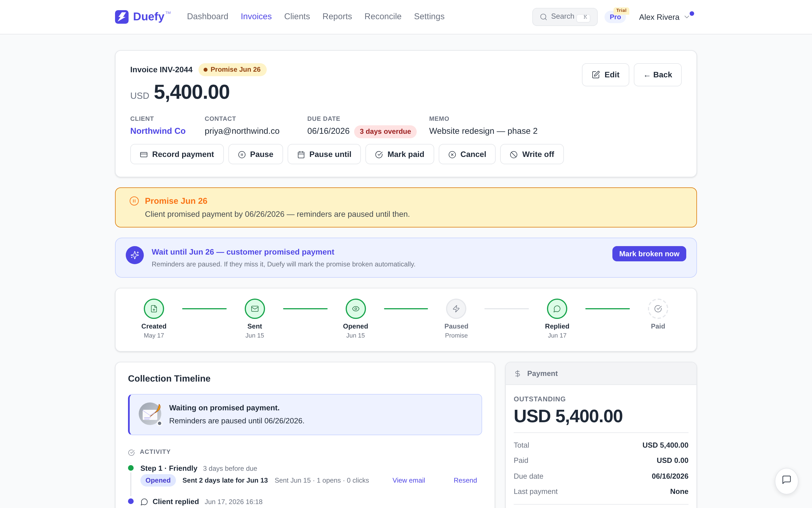Screen dimensions: 812x508
Task: Click the pencil icon in Edit button
Action: (x=595, y=75)
